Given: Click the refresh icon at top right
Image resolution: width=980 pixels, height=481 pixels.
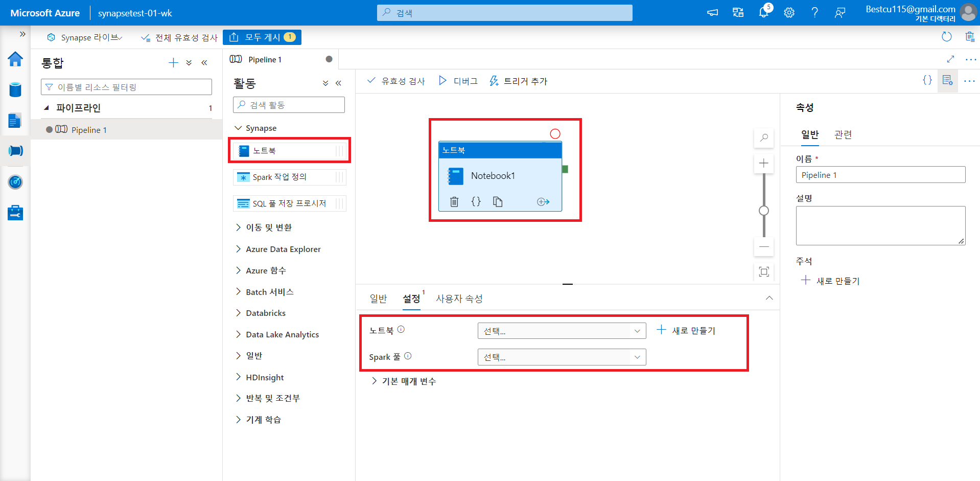Looking at the screenshot, I should (947, 37).
